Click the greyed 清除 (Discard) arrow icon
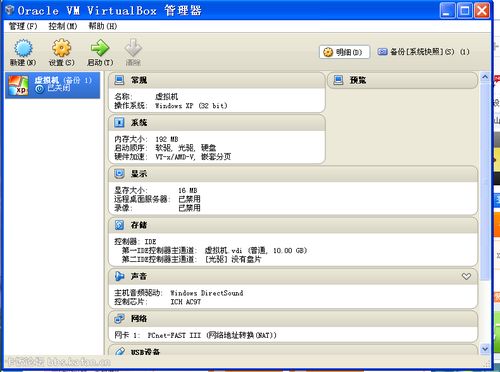500x372 pixels. [133, 48]
